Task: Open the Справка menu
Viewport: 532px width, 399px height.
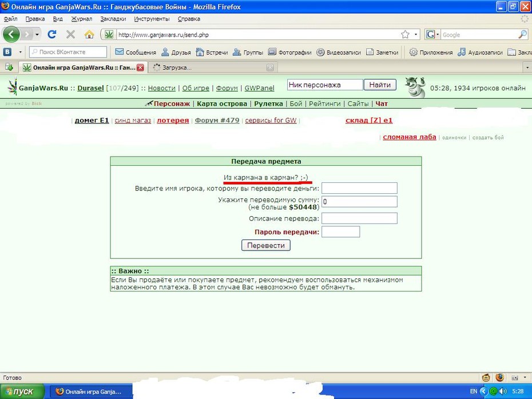Action: [189, 19]
